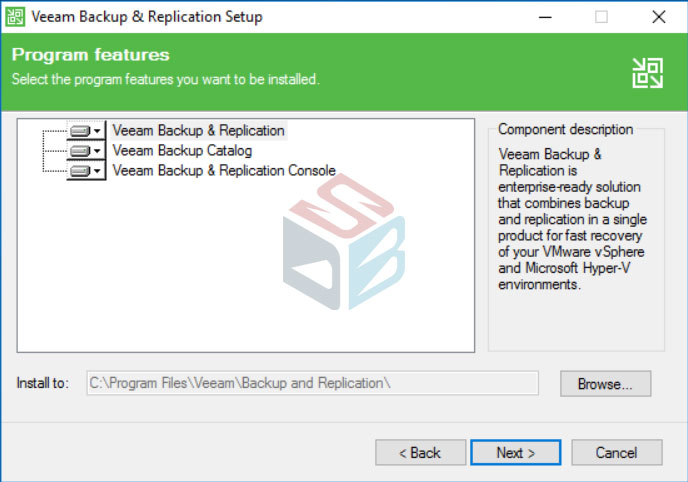Viewport: 688px width, 482px height.
Task: Click the drive icon beside Replication Console
Action: click(80, 171)
